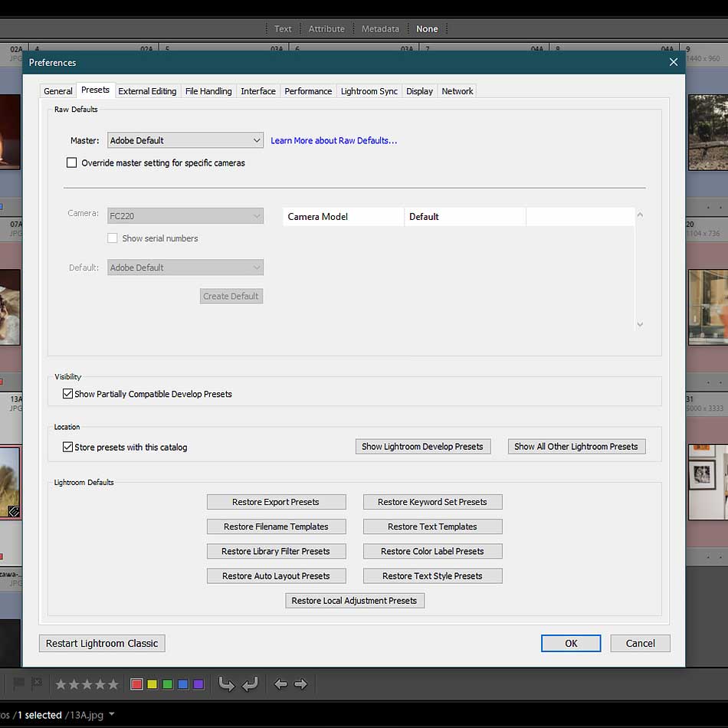Confirm preferences with OK
The image size is (728, 728).
coord(571,643)
